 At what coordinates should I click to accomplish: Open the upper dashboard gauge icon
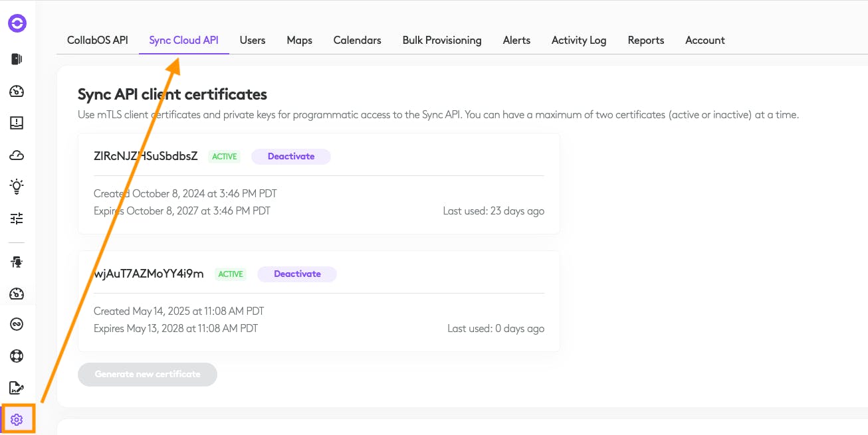click(x=17, y=92)
